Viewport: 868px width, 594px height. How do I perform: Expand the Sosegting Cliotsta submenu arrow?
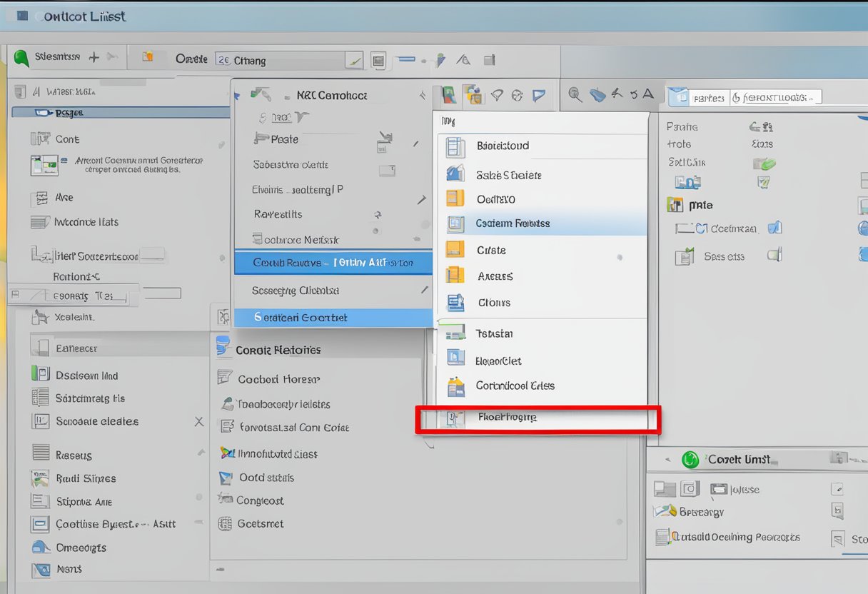point(425,290)
